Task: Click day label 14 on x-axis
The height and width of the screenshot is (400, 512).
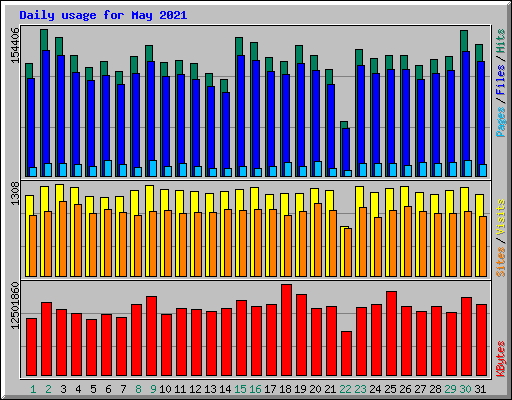Action: point(225,389)
